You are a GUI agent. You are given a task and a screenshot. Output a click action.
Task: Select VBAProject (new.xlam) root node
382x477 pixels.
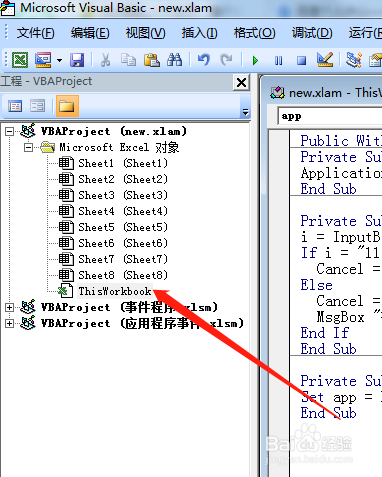(113, 131)
